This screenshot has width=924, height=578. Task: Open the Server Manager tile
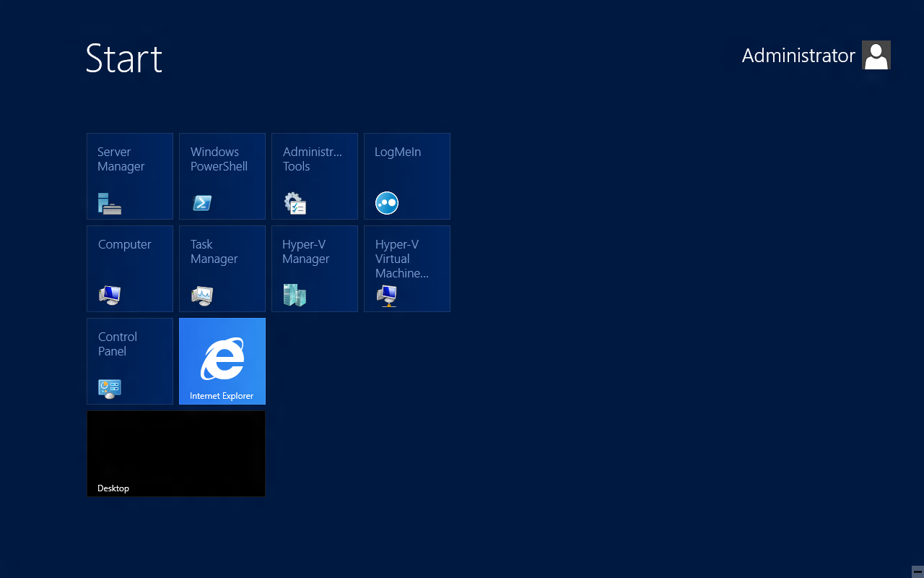click(130, 176)
